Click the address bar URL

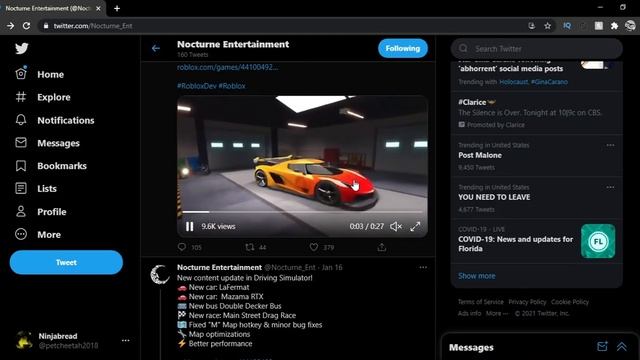coord(93,26)
